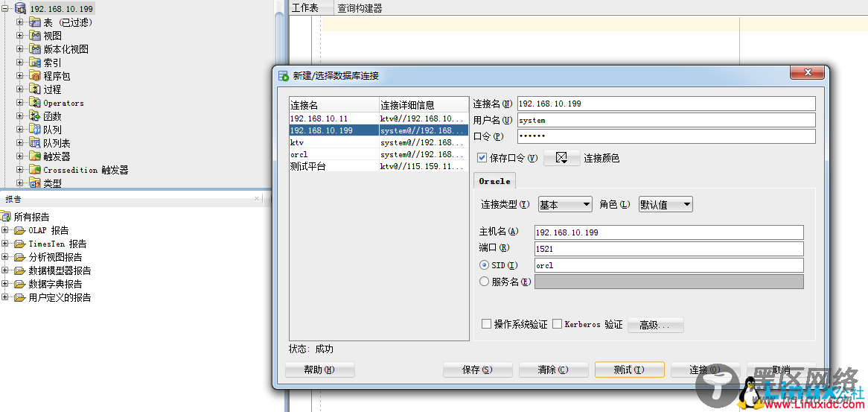Select the 服务名 radio button

(485, 282)
